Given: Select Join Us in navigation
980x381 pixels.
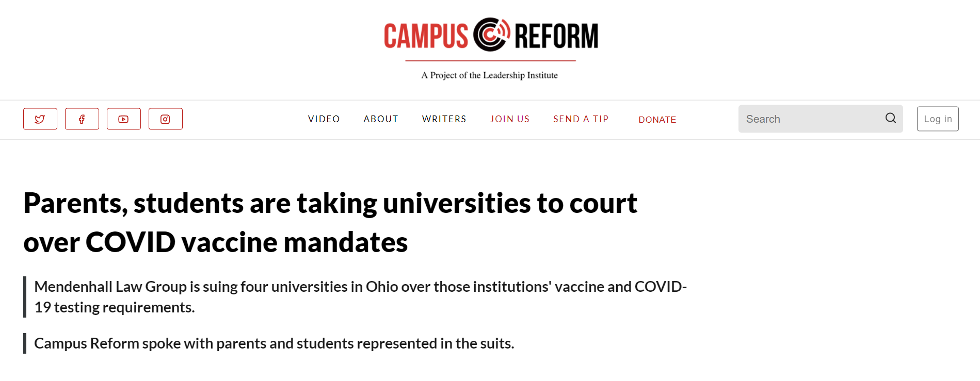Looking at the screenshot, I should [x=510, y=119].
